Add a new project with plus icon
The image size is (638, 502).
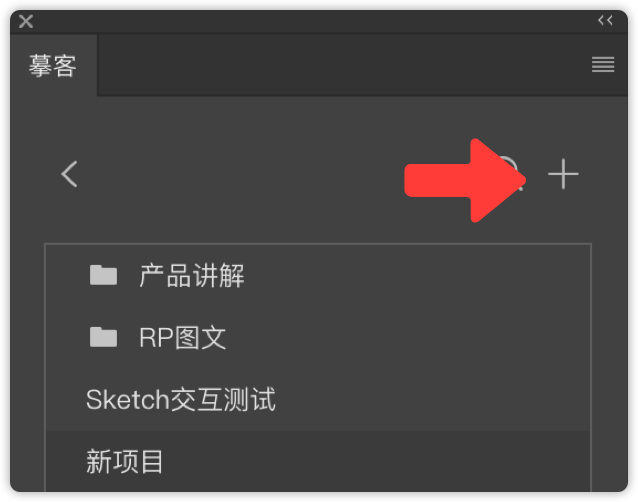tap(563, 174)
